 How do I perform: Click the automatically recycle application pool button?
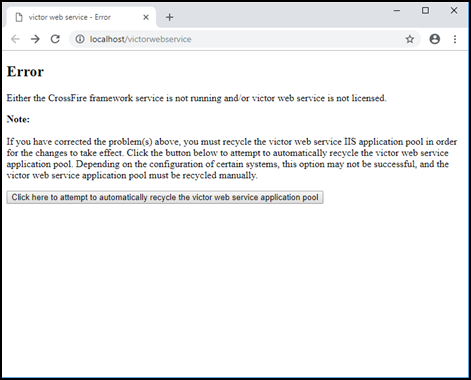tap(165, 197)
